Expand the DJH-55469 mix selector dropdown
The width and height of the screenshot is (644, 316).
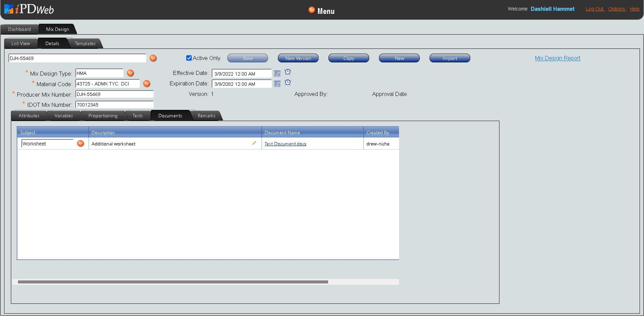click(x=153, y=58)
